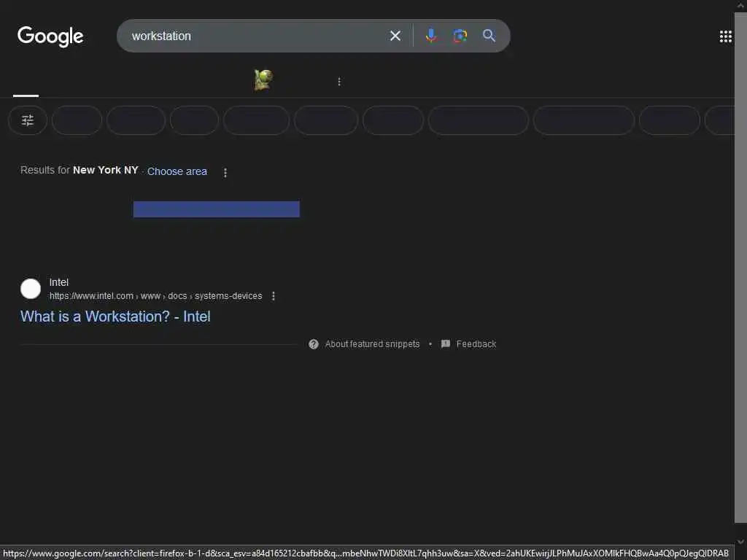Open the three-dot menu beside "Choose area"

pyautogui.click(x=225, y=172)
